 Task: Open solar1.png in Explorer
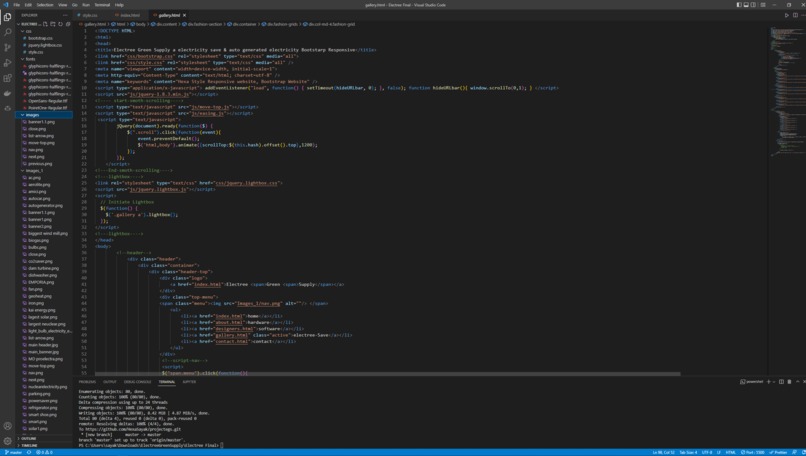click(x=38, y=428)
